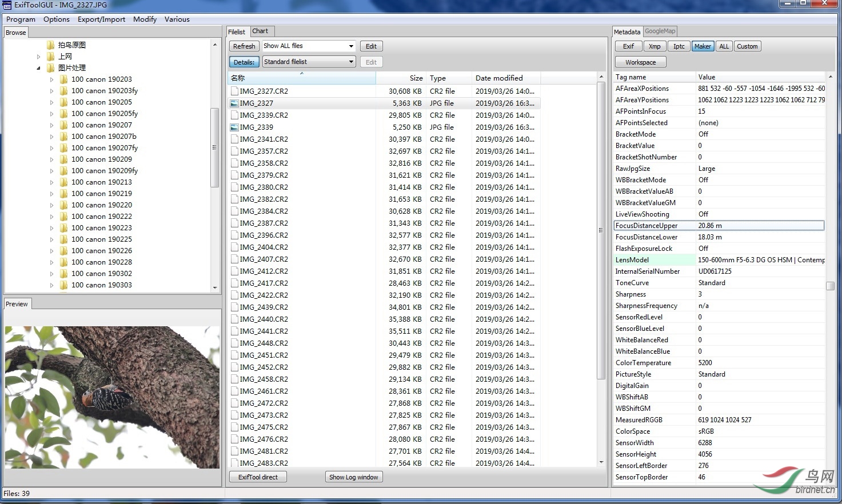Toggle the Details button in Filelist
The width and height of the screenshot is (842, 504).
pyautogui.click(x=244, y=62)
